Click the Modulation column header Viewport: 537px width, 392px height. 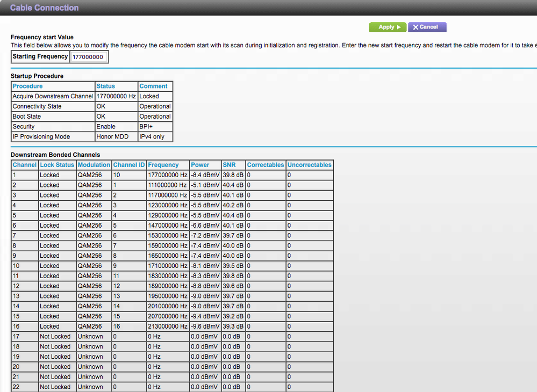94,165
